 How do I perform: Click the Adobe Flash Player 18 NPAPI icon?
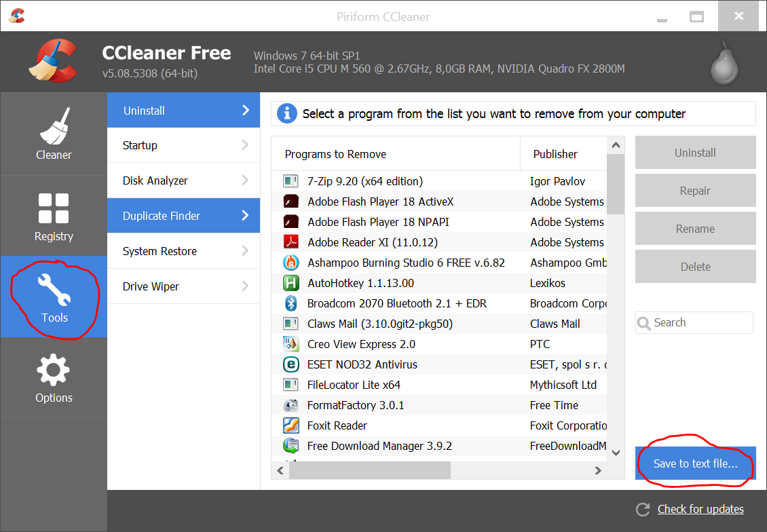[291, 222]
